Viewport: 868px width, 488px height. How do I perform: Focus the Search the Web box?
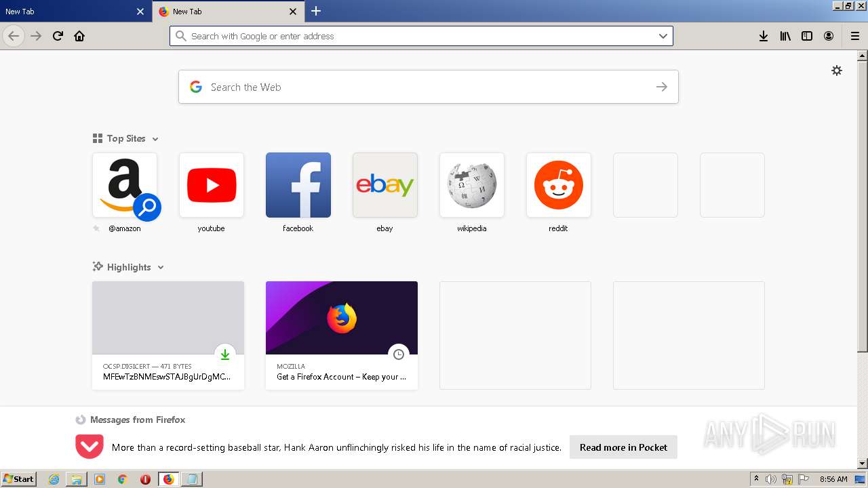pos(429,87)
